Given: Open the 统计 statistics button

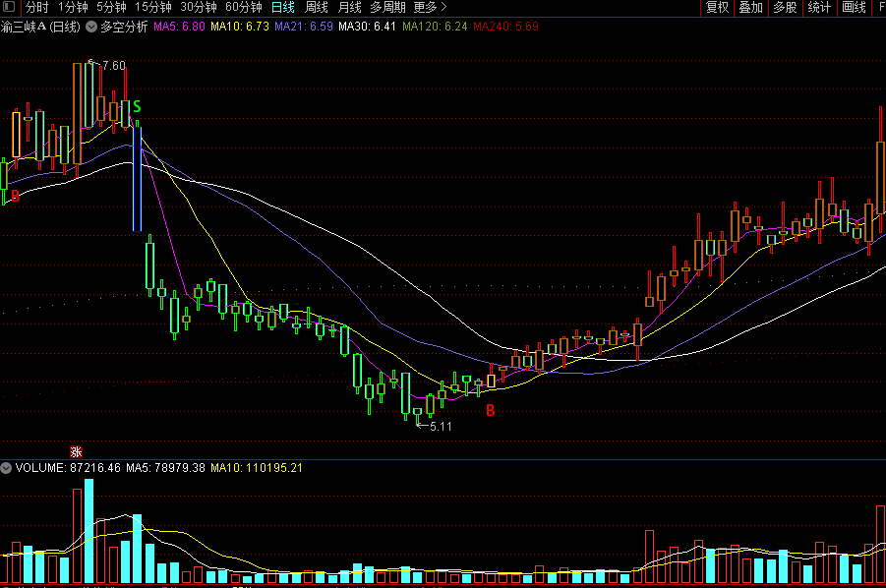Looking at the screenshot, I should [x=819, y=7].
